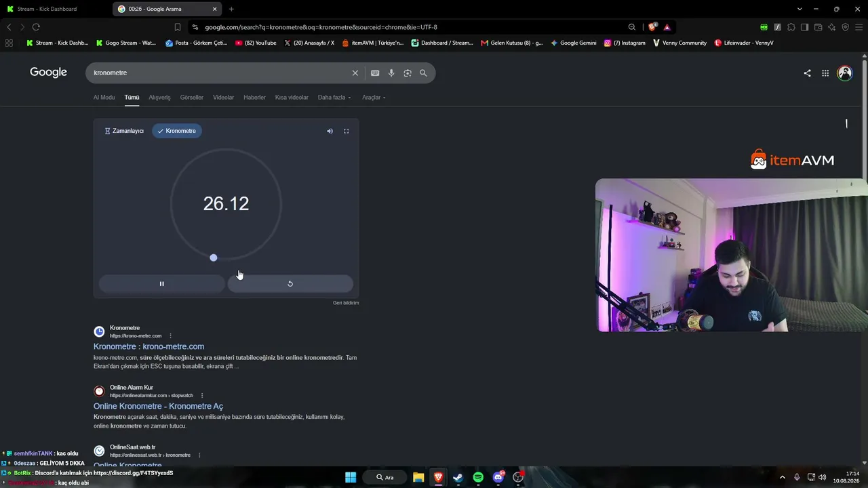Open the Google account profile avatar

(845, 73)
